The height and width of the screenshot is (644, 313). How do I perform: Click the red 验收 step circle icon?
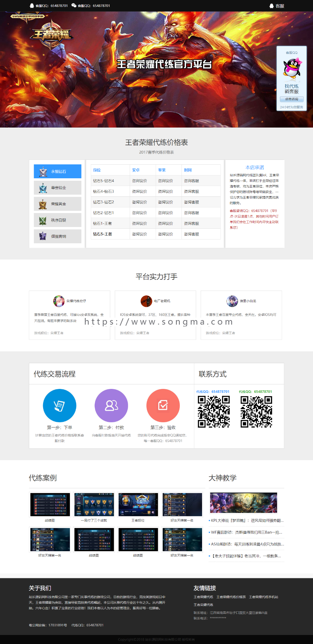click(163, 406)
